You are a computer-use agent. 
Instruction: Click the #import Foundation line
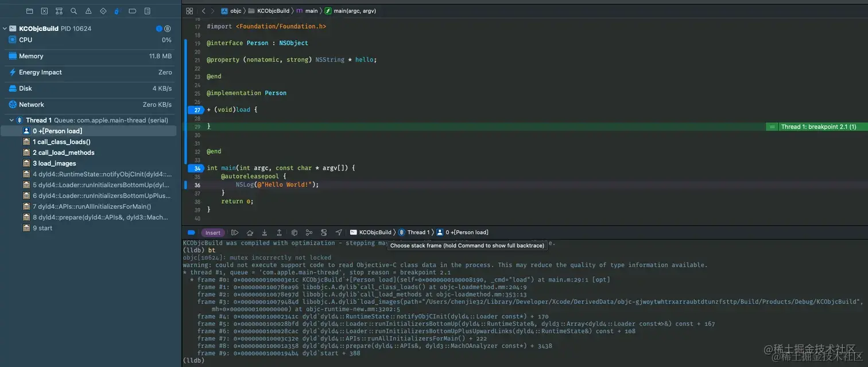pyautogui.click(x=266, y=26)
